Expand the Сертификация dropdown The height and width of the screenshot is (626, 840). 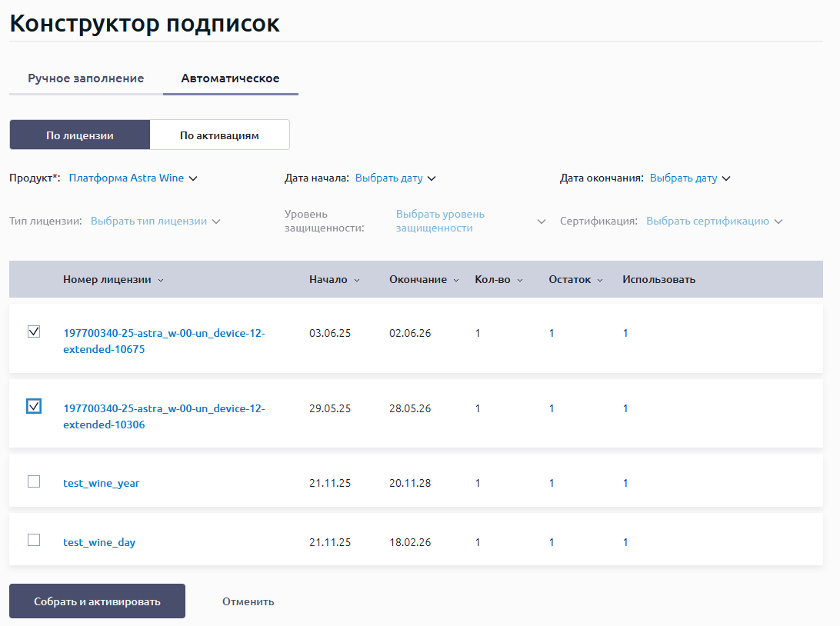click(714, 221)
